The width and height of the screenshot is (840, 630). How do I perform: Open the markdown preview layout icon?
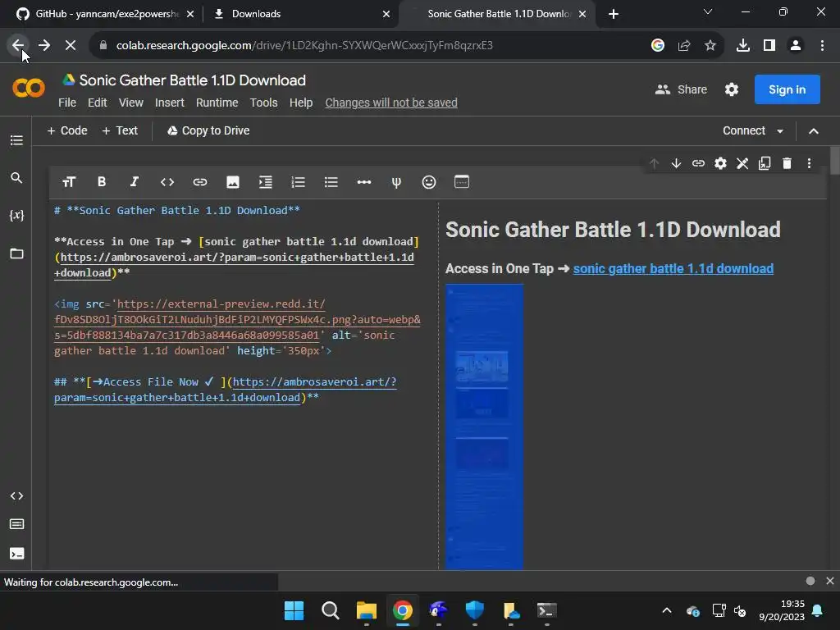point(462,182)
